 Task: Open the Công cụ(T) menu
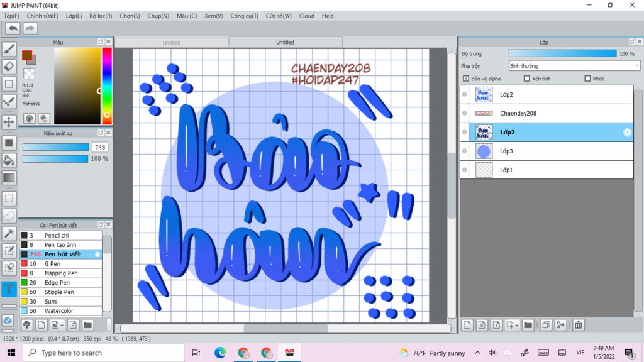point(245,16)
